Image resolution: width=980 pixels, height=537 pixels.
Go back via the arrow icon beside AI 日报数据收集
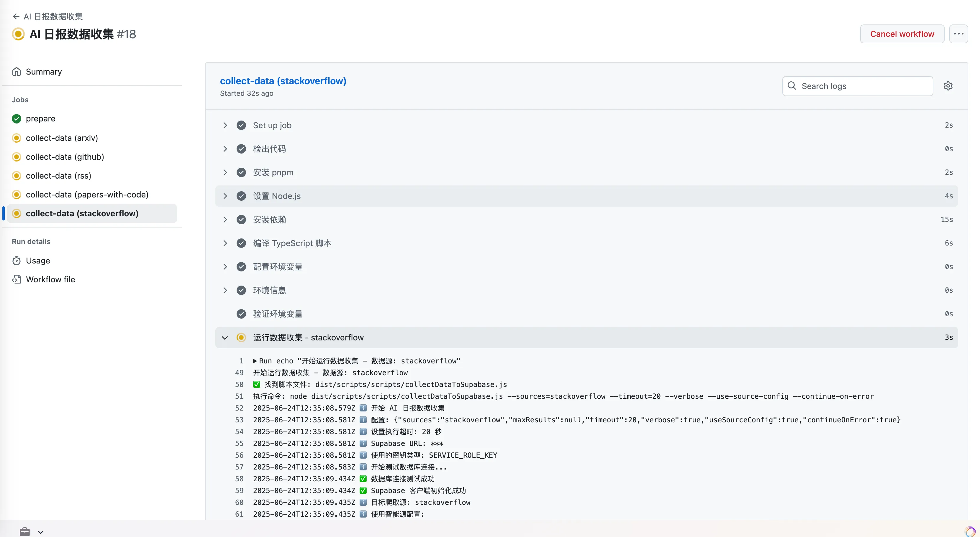[16, 16]
